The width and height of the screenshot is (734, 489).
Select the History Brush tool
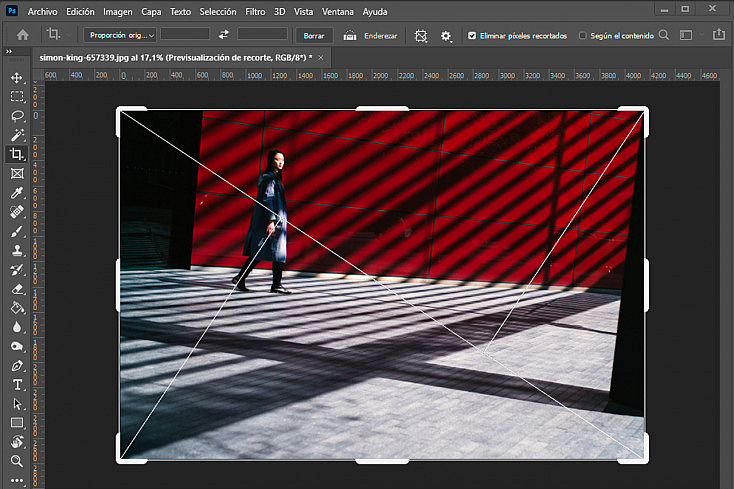(x=17, y=270)
